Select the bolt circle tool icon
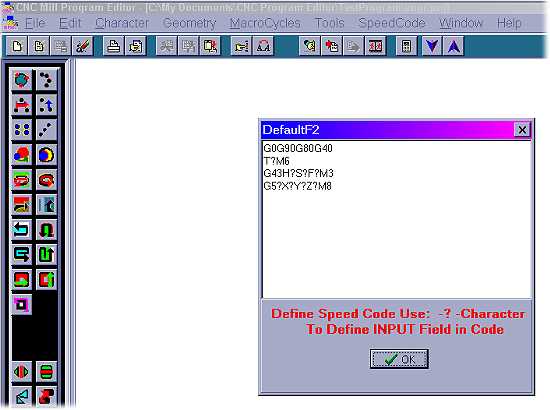 [x=22, y=80]
